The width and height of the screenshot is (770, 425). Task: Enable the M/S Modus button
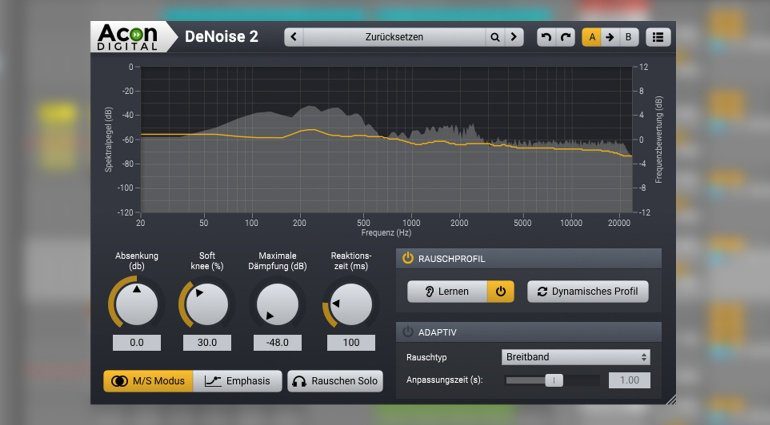[147, 381]
